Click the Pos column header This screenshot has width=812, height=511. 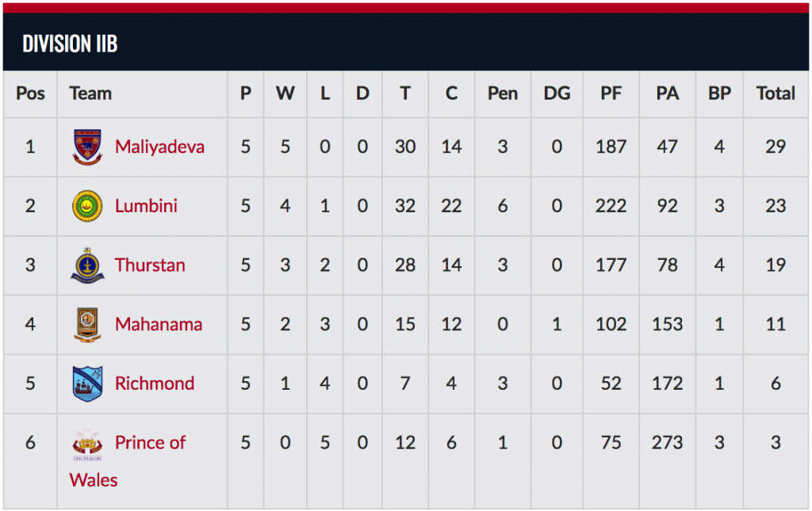click(31, 93)
